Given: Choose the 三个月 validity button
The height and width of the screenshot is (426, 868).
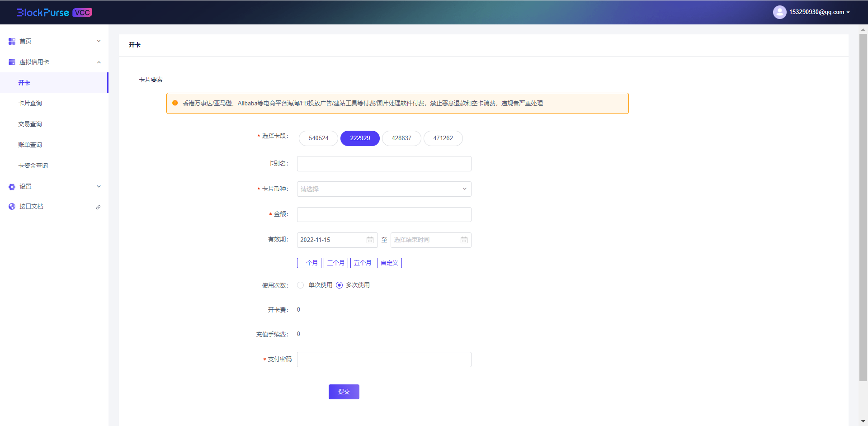Looking at the screenshot, I should (336, 263).
